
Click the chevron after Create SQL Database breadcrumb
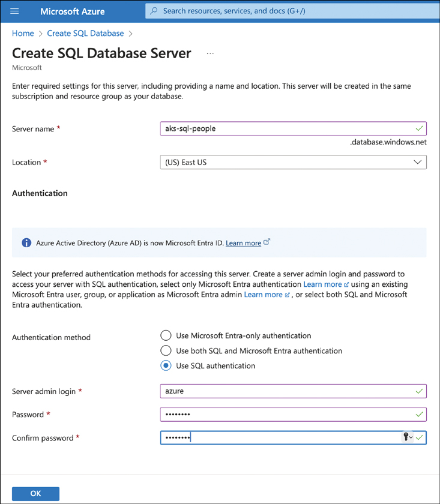click(x=130, y=34)
